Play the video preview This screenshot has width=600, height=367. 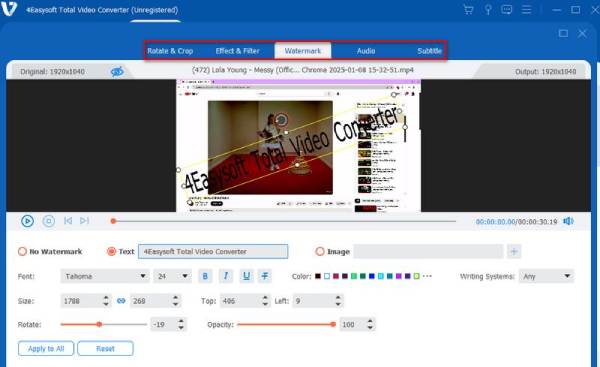pos(27,221)
